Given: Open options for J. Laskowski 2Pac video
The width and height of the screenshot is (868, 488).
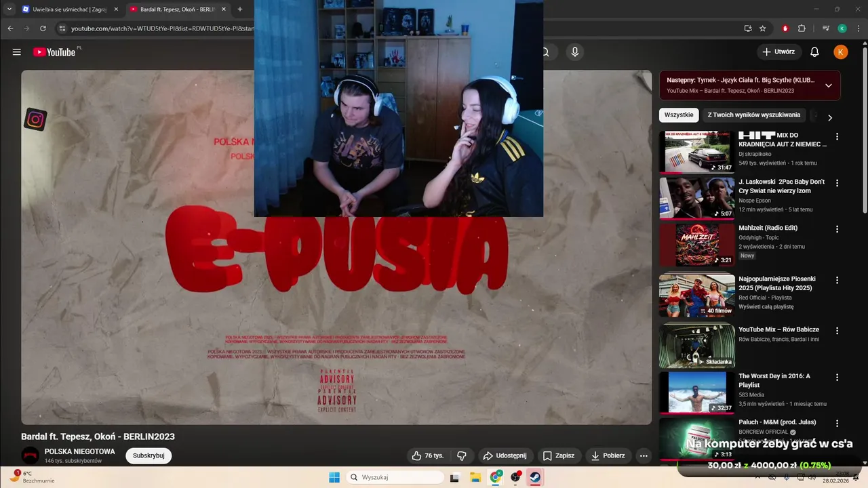Looking at the screenshot, I should pyautogui.click(x=837, y=183).
